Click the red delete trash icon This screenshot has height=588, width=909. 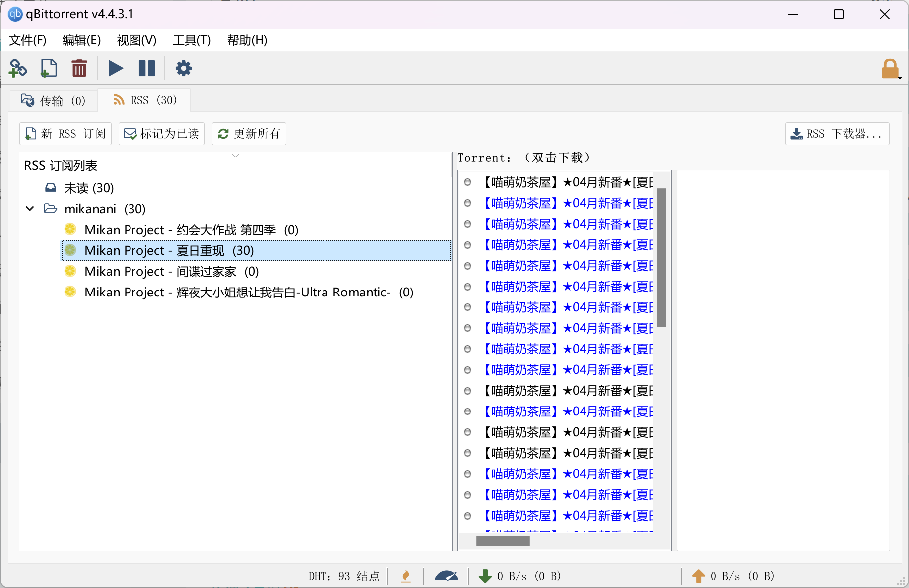pos(79,68)
